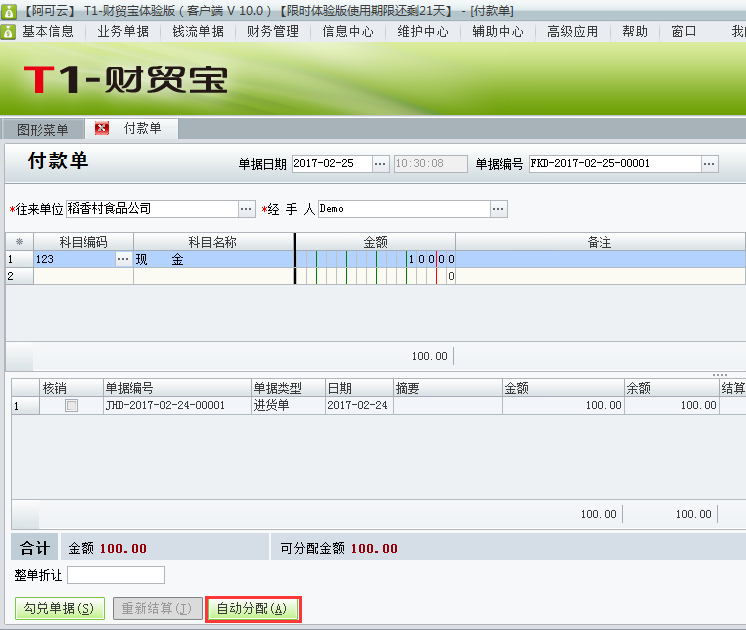Click the 单据日期 input field

point(332,164)
